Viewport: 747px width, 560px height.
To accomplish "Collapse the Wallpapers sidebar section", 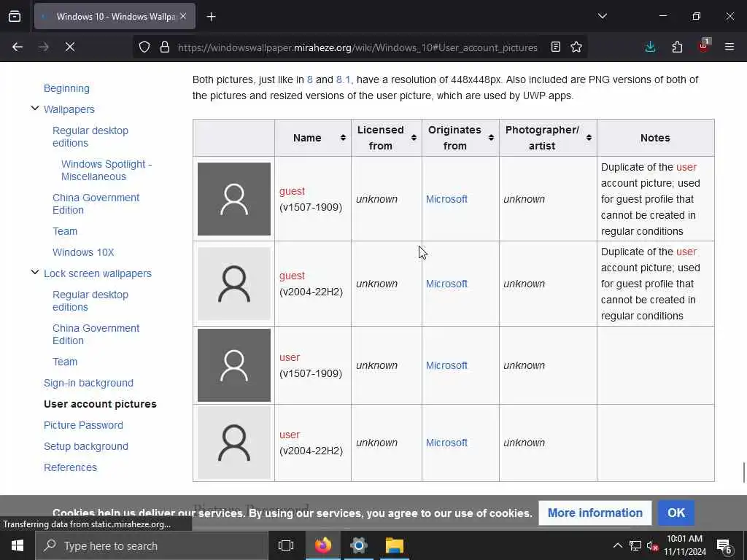I will click(x=35, y=109).
